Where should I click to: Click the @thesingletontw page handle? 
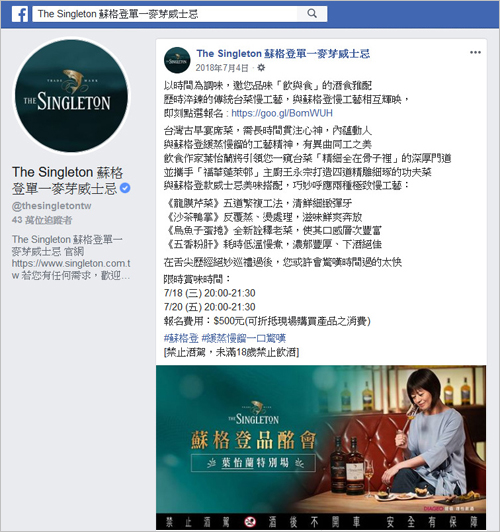coord(52,206)
